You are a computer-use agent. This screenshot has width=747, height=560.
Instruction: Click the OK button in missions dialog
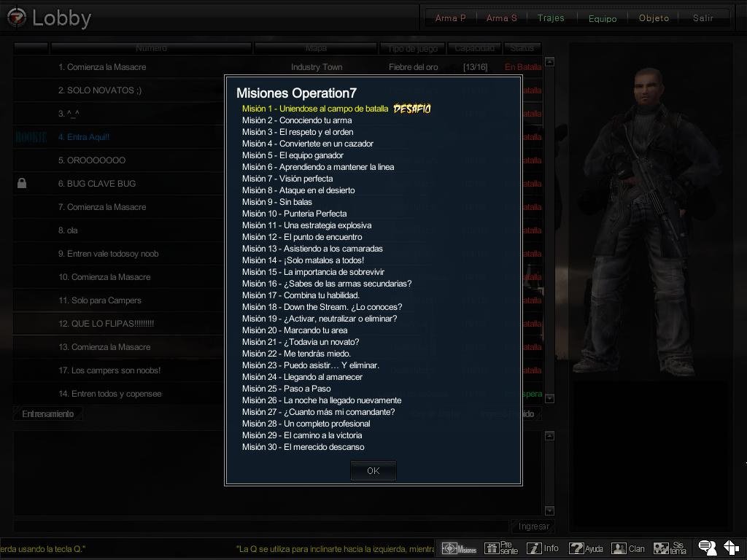click(373, 470)
